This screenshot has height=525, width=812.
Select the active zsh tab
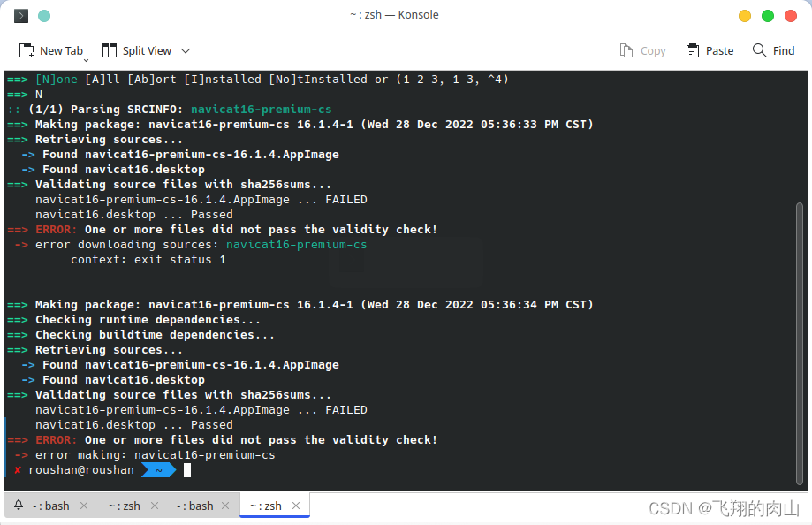pyautogui.click(x=266, y=506)
